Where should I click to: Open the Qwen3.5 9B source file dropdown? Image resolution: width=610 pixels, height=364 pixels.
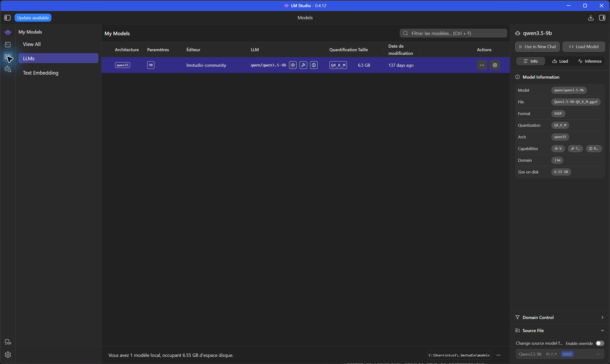tap(560, 354)
